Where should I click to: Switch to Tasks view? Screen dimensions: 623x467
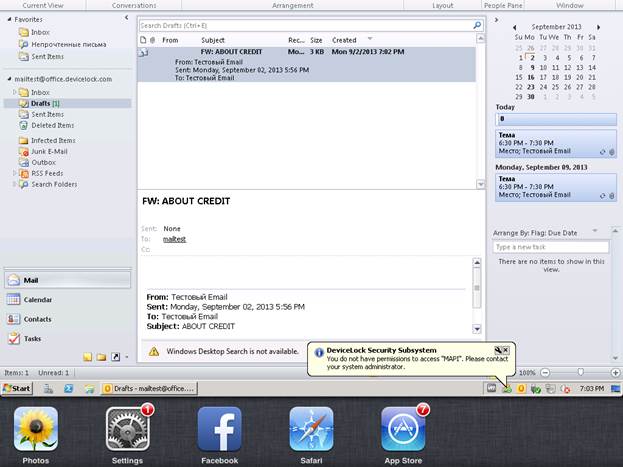point(32,339)
